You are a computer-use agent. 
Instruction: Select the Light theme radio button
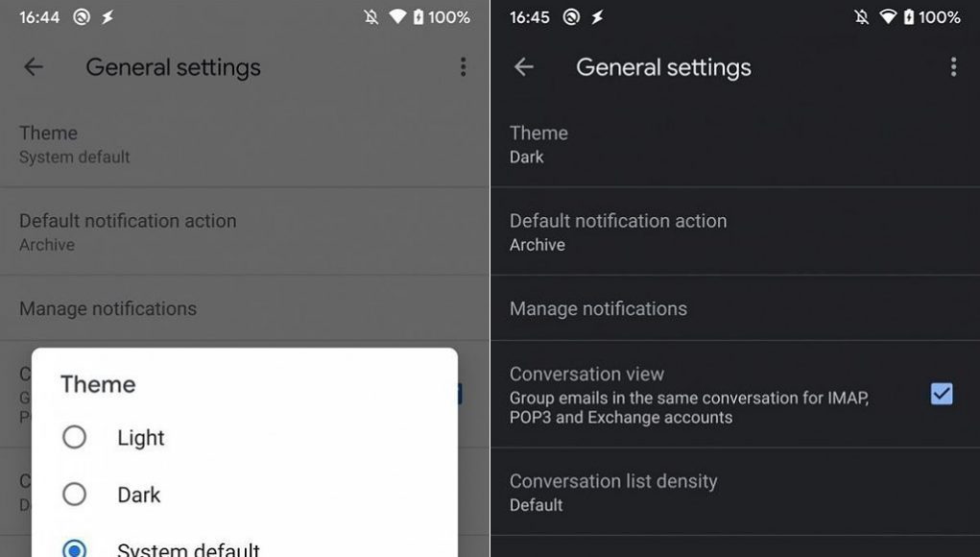click(74, 437)
